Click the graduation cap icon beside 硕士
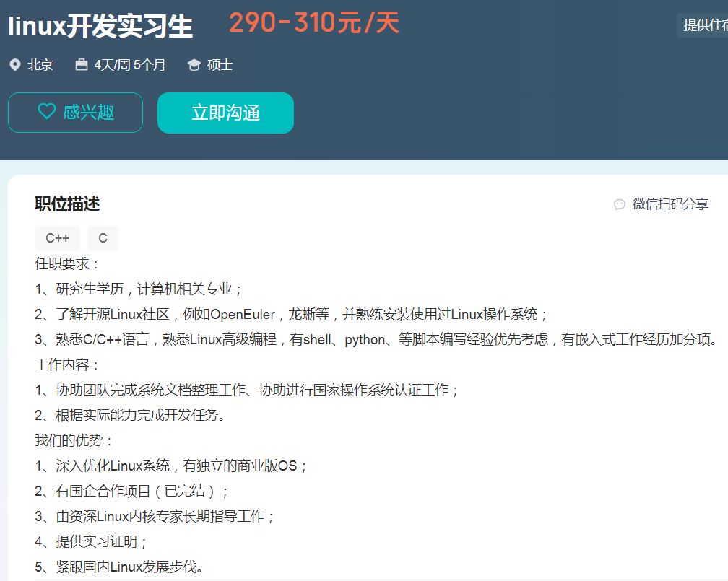 coord(194,65)
